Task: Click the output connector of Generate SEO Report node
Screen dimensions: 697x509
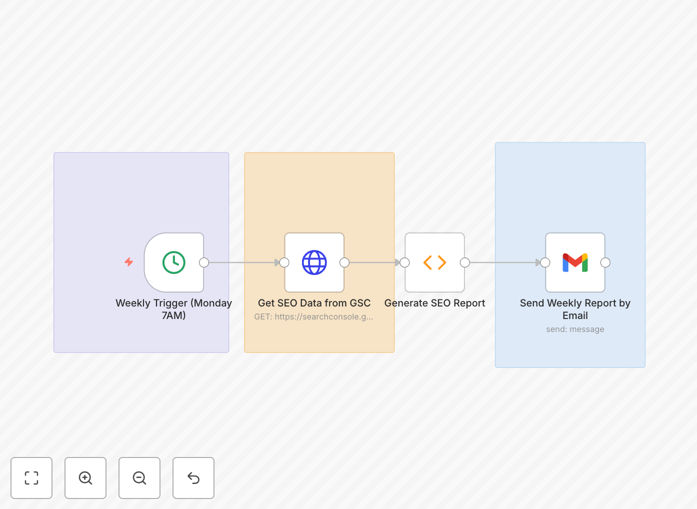Action: 465,262
